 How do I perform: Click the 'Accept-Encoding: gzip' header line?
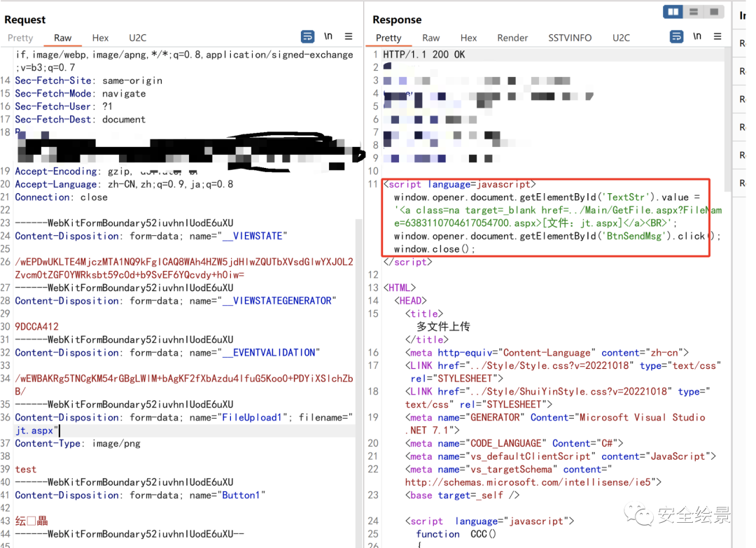pos(106,171)
